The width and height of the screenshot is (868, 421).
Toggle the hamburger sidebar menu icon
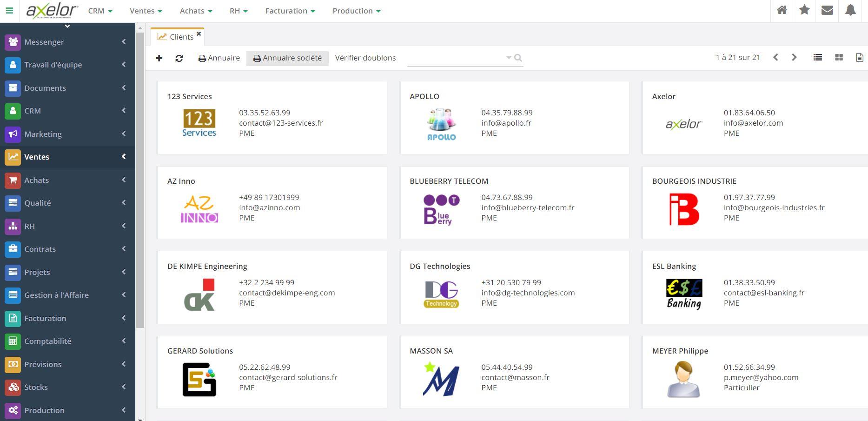pyautogui.click(x=9, y=11)
